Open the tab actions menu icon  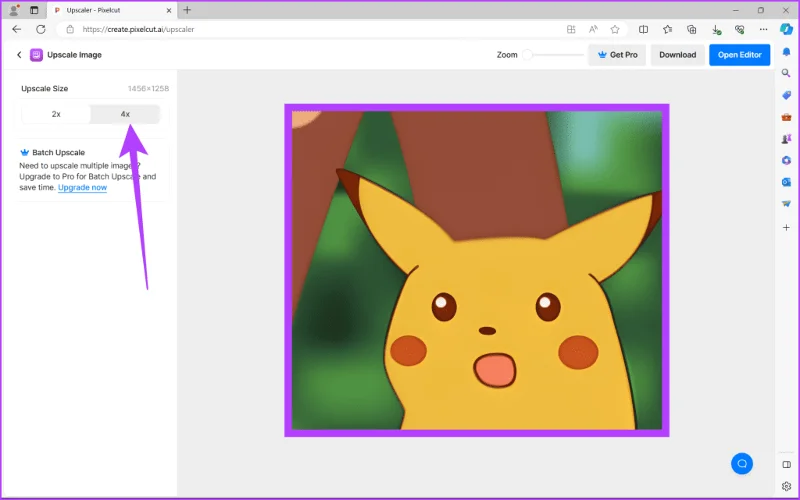point(34,10)
